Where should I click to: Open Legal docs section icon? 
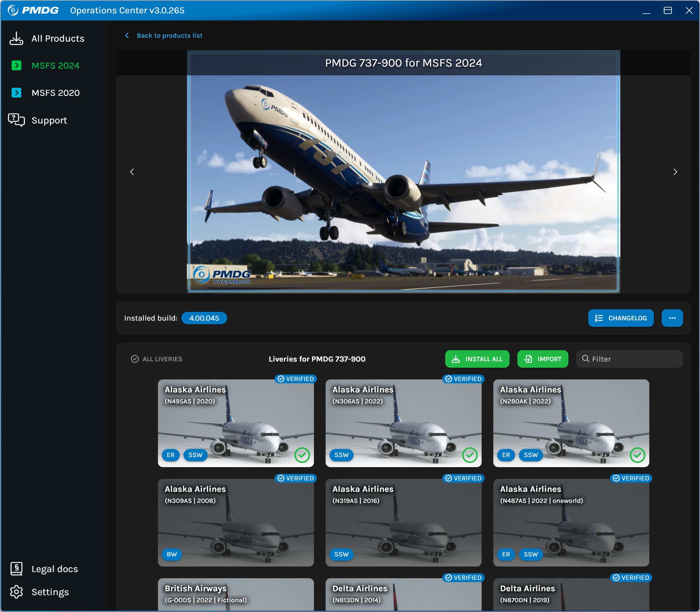(16, 568)
